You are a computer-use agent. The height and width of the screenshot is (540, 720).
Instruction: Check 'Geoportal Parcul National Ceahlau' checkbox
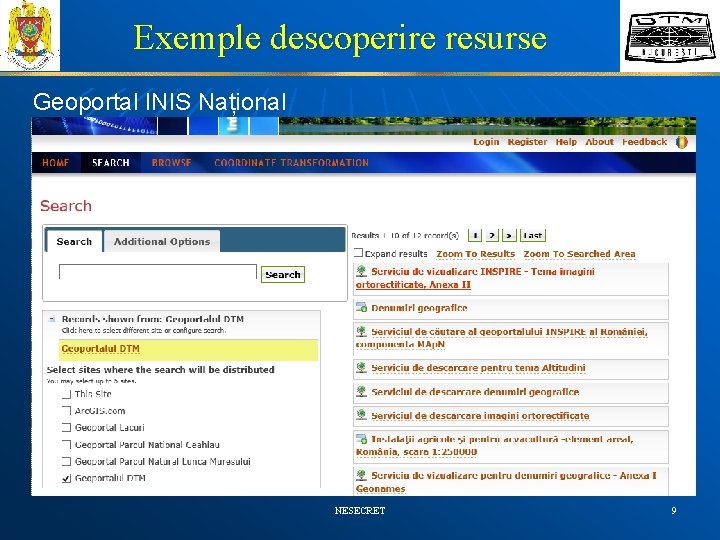point(67,444)
